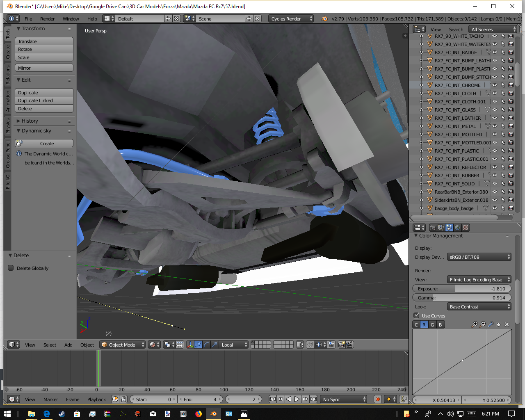Toggle the Use Curves checkbox

417,315
